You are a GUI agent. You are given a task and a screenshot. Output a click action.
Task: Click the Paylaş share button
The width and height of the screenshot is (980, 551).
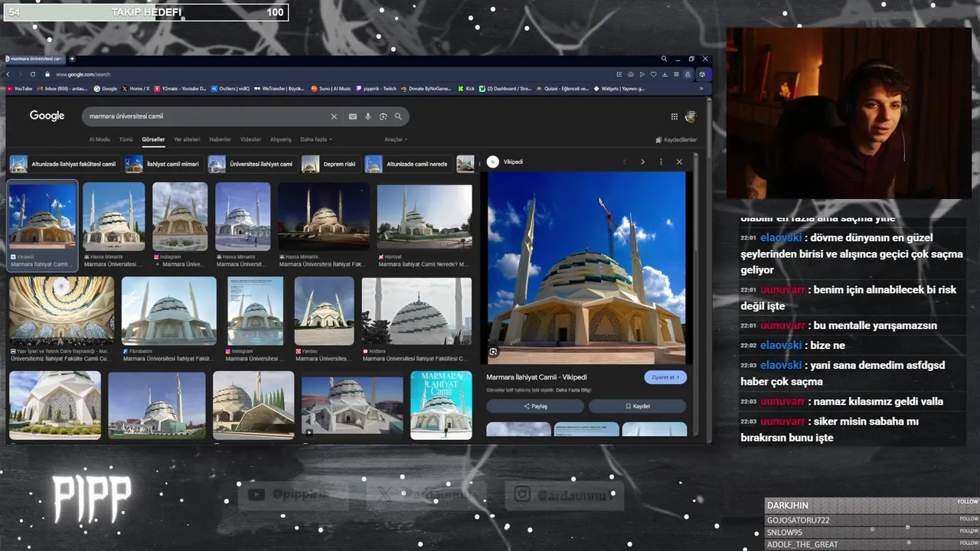[535, 406]
